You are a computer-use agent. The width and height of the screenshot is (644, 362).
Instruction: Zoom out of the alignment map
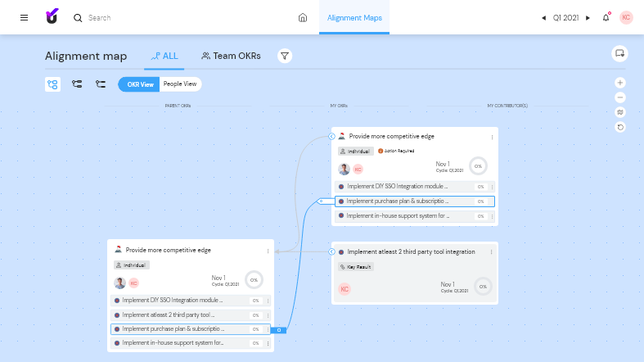pos(620,97)
